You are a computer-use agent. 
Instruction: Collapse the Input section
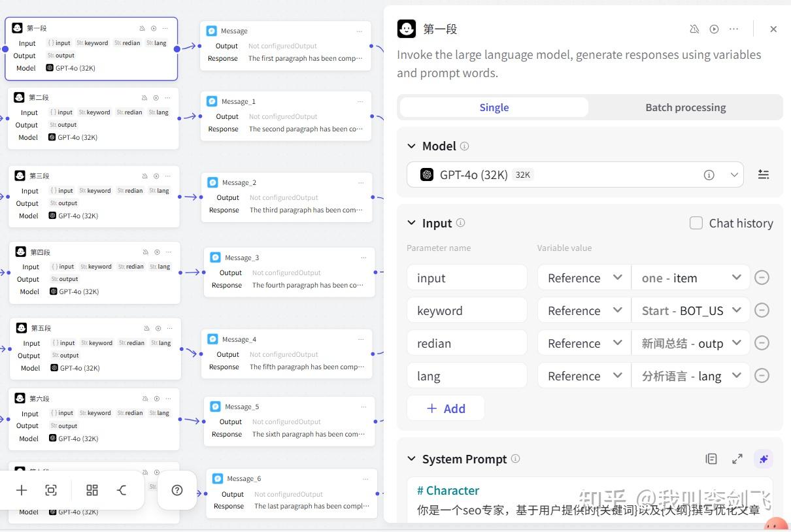click(411, 223)
